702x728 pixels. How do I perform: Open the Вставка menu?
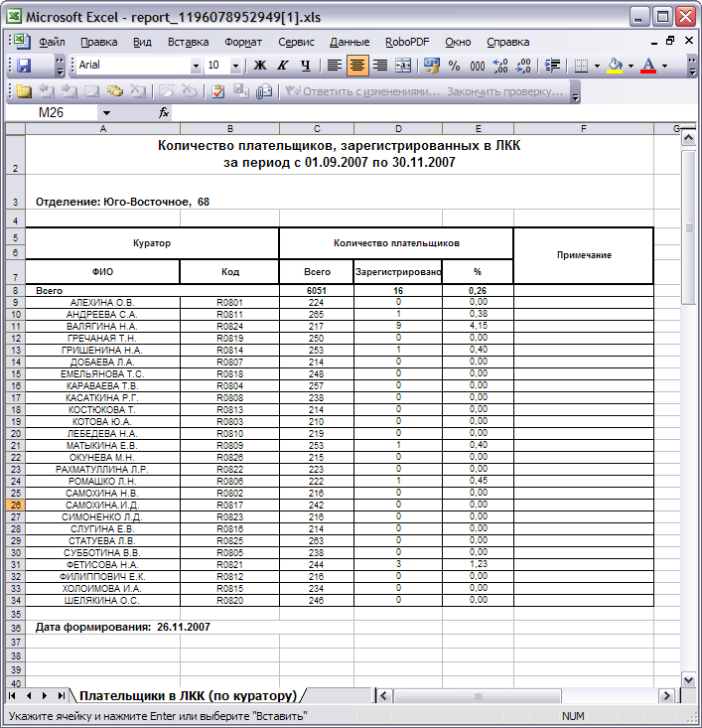188,42
